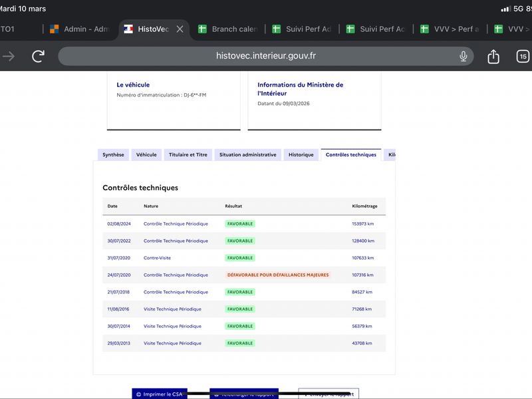Open the Synthèse tab
The width and height of the screenshot is (532, 399).
tap(113, 155)
